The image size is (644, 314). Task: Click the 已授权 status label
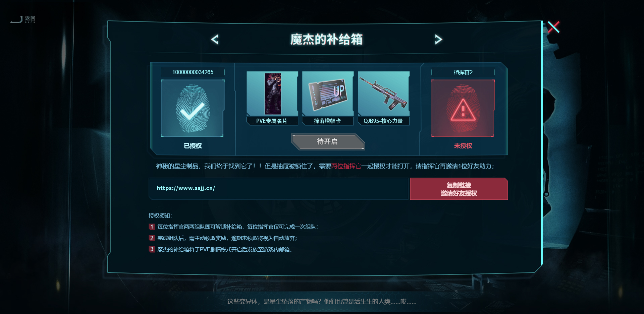(x=193, y=146)
